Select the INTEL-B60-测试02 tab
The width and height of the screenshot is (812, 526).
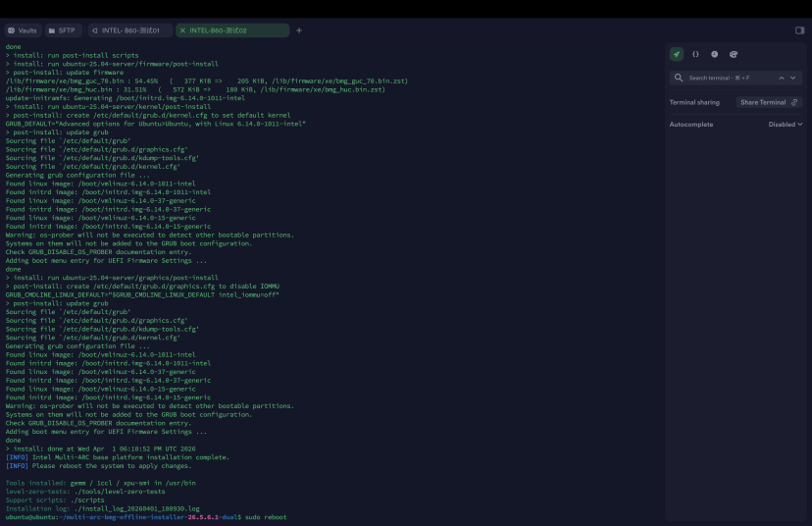tap(232, 30)
